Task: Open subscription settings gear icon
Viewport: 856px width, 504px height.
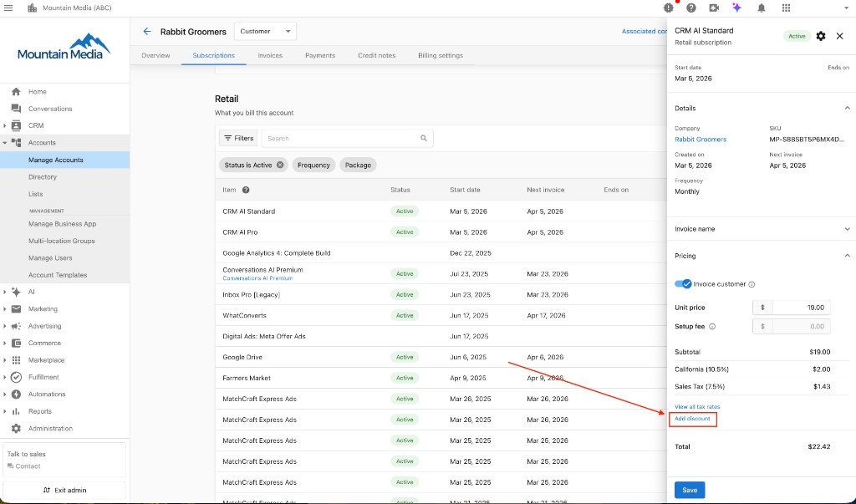Action: click(x=821, y=36)
